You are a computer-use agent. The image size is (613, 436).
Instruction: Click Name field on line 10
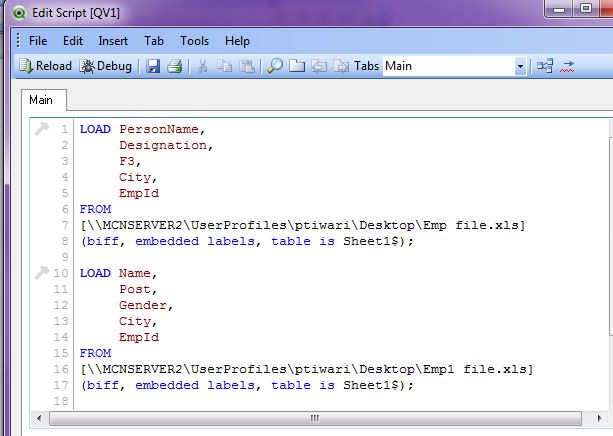[x=135, y=273]
